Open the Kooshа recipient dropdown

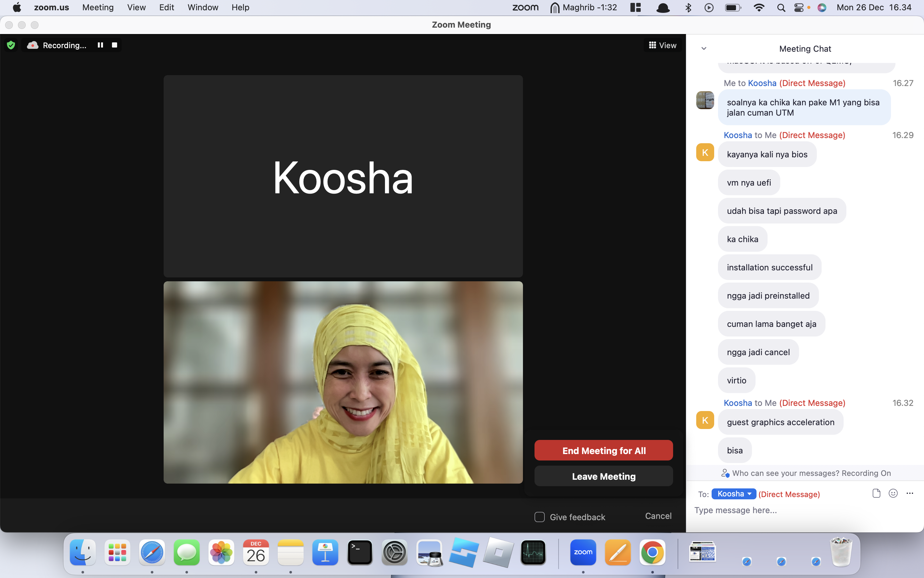pyautogui.click(x=733, y=494)
